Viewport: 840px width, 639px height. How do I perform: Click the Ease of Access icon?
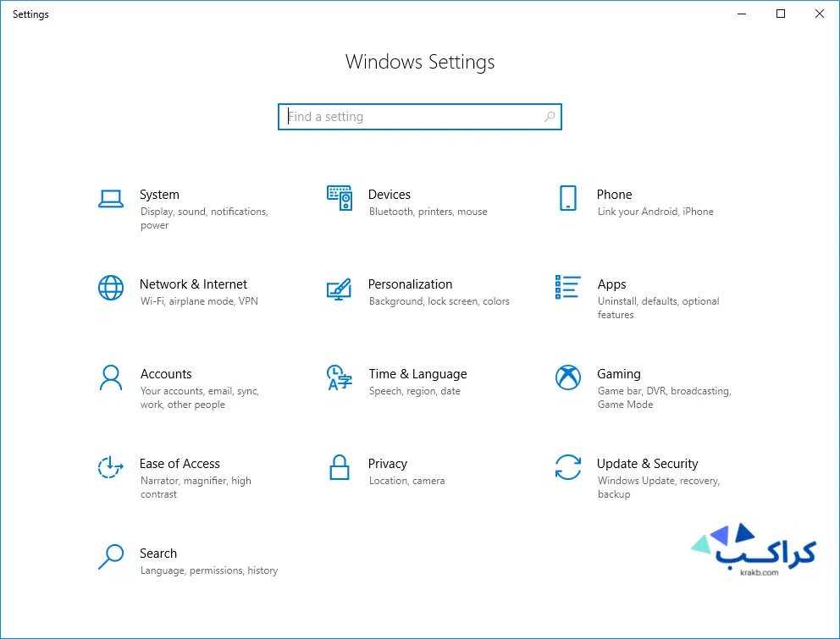(x=111, y=467)
